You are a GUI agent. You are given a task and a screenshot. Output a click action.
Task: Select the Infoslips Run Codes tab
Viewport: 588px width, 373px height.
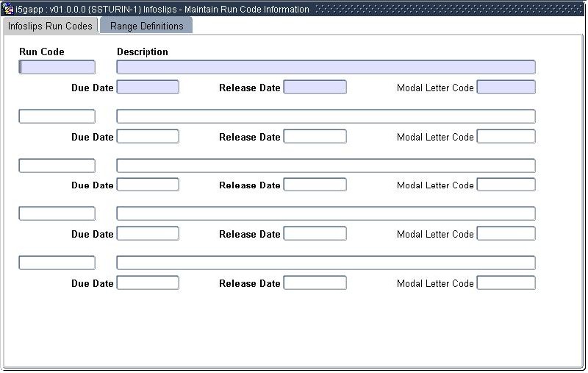50,26
